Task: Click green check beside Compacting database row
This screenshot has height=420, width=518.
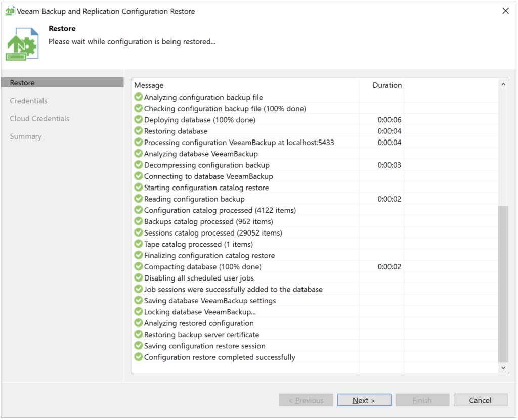Action: tap(139, 266)
